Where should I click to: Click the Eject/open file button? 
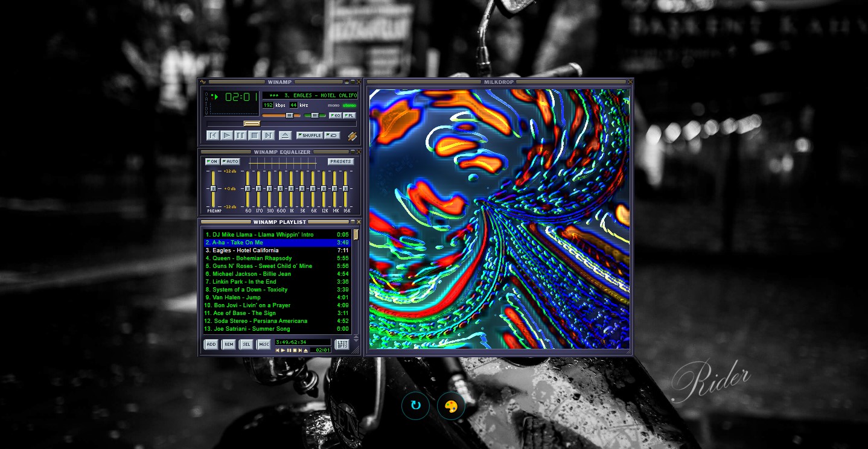coord(286,136)
